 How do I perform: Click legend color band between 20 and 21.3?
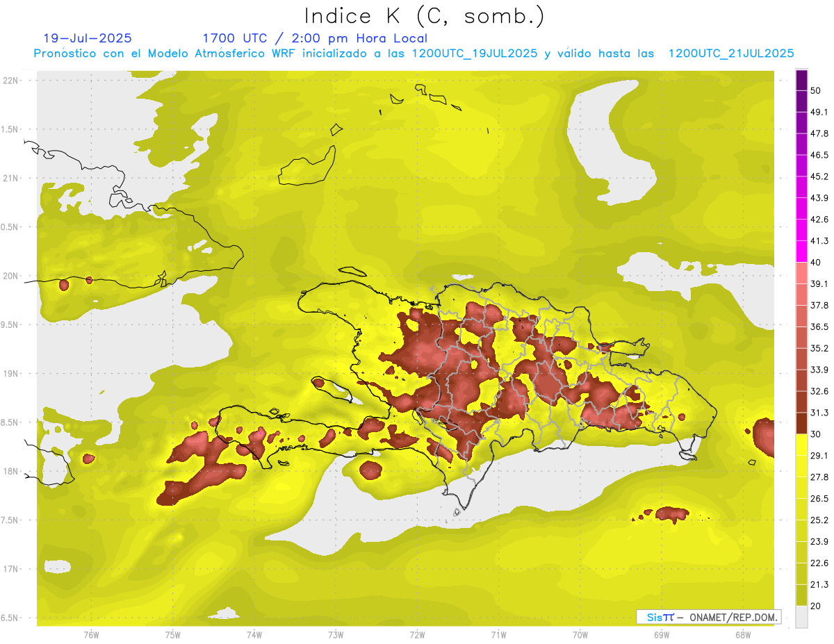[802, 595]
